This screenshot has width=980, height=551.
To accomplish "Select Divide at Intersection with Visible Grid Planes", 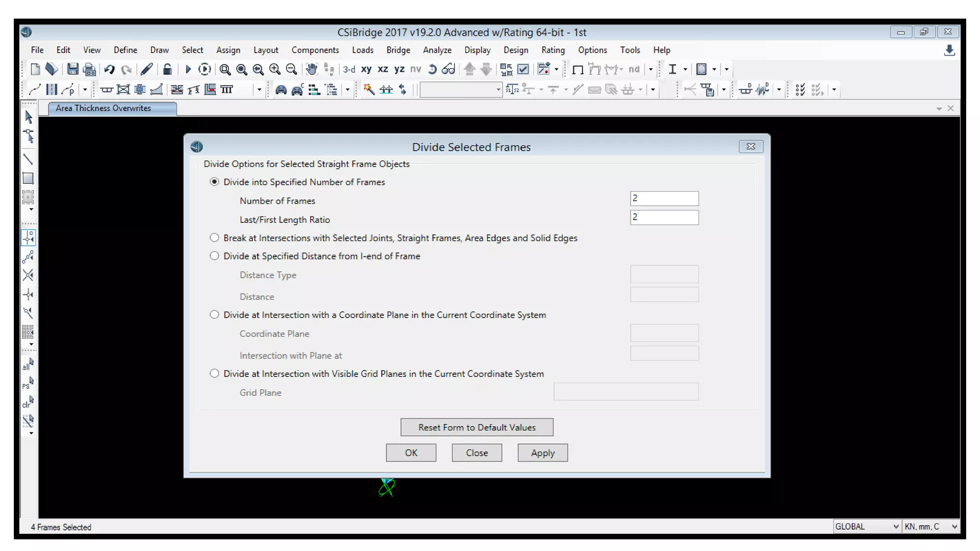I will coord(214,374).
